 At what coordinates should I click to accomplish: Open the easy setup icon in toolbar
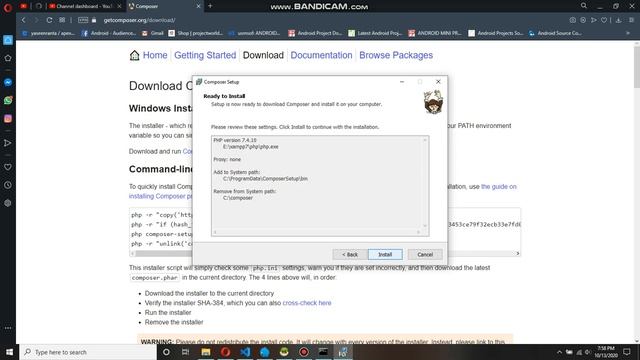pyautogui.click(x=631, y=20)
